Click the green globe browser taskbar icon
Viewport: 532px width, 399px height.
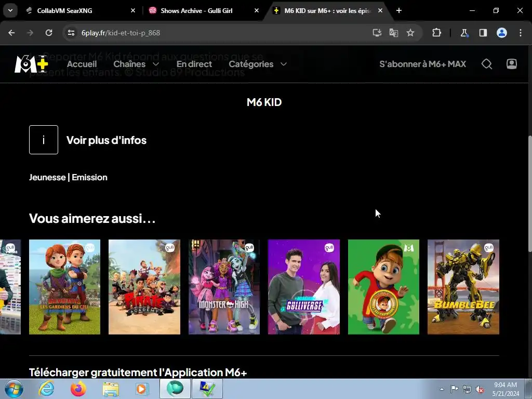point(175,389)
